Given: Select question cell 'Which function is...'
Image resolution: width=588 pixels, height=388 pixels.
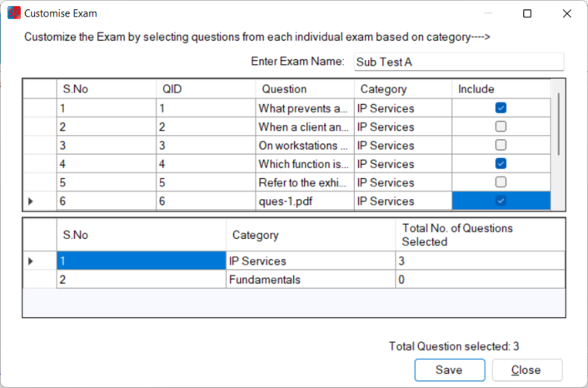Looking at the screenshot, I should pos(305,164).
